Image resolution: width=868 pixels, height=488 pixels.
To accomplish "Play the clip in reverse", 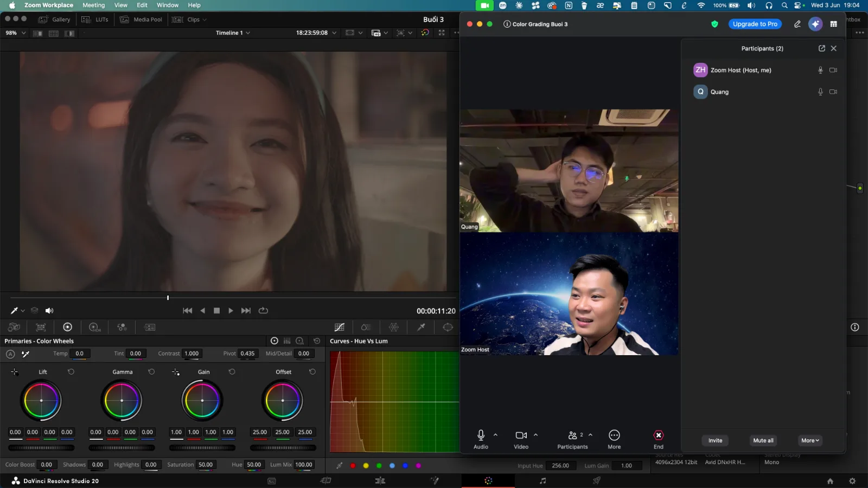I will point(203,311).
